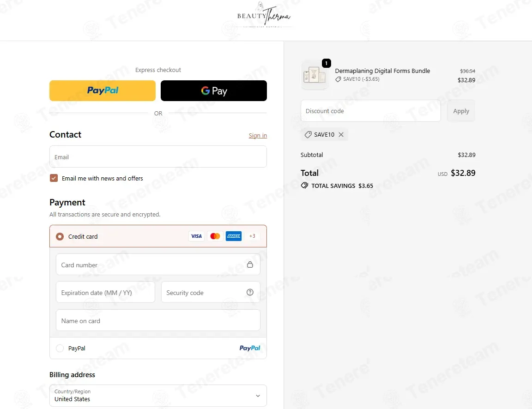
Task: Focus the Discount code field
Action: click(x=371, y=111)
